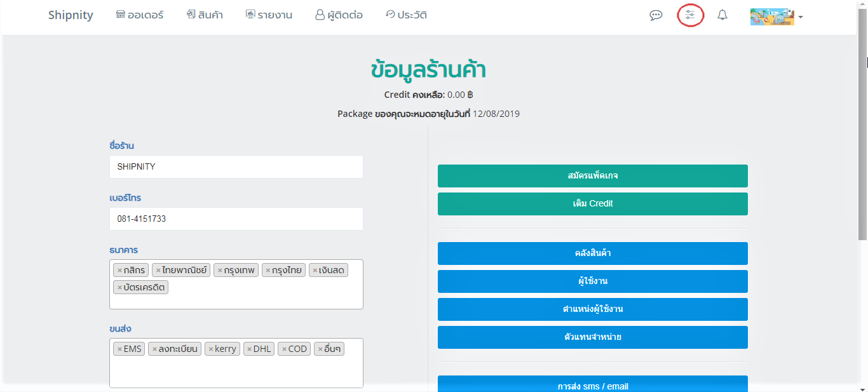Remove the กรุงเทพ bank tag
This screenshot has width=868, height=392.
pos(220,271)
